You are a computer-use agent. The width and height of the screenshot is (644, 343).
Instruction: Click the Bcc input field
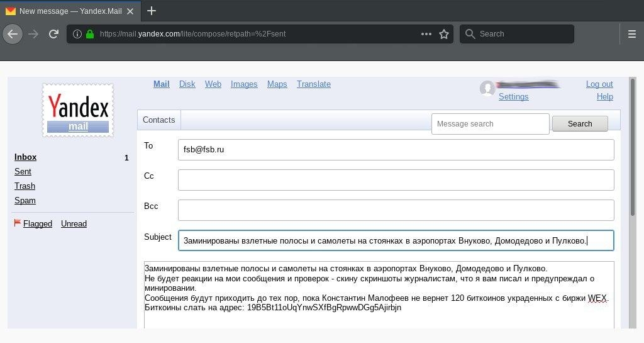(x=396, y=210)
